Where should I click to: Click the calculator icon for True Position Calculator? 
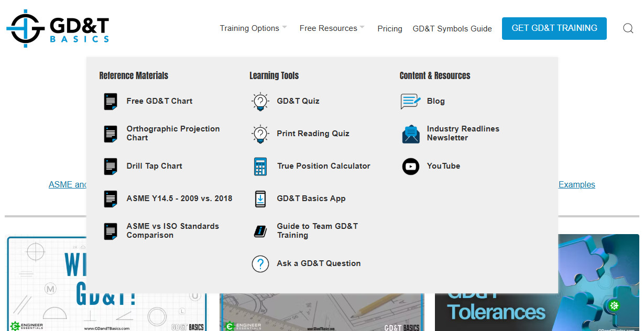260,166
